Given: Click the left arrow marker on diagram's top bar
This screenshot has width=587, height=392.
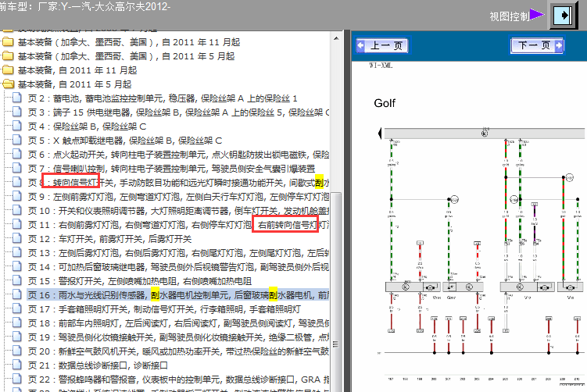Looking at the screenshot, I should pos(380,134).
